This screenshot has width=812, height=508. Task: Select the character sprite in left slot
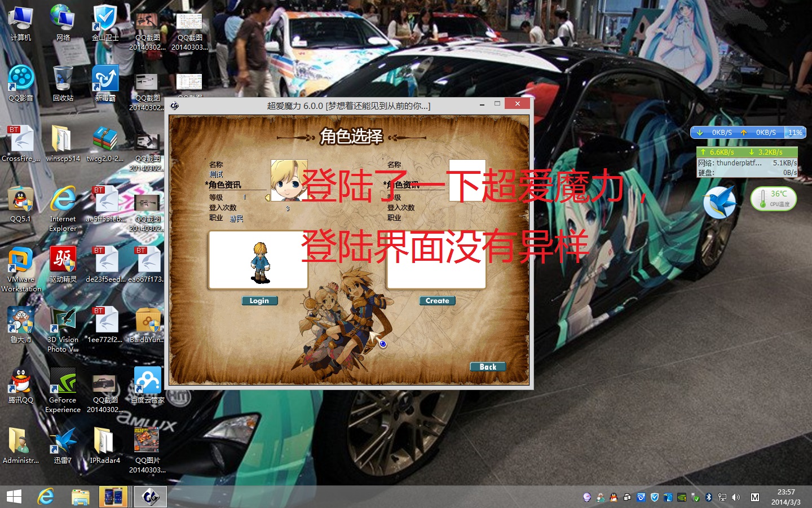click(260, 262)
